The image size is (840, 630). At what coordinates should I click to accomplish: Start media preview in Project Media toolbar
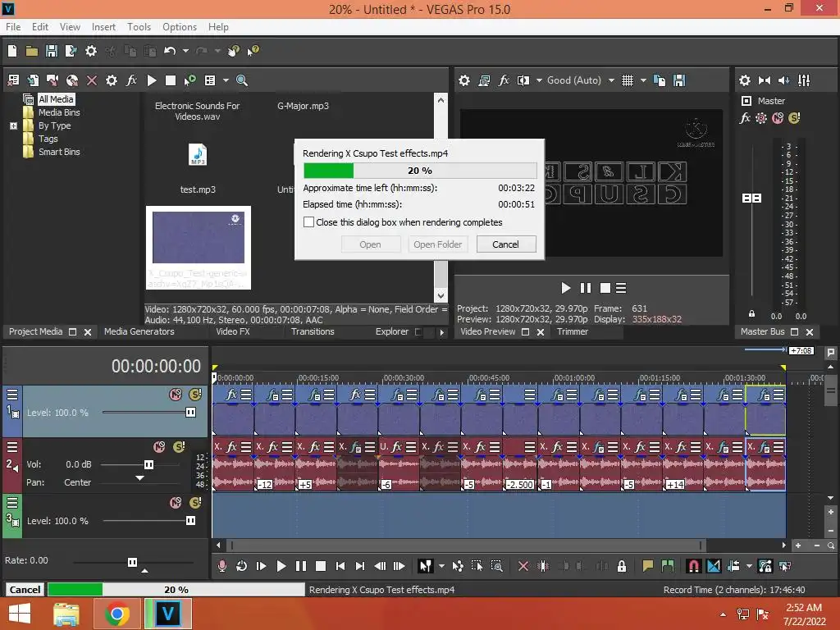(x=152, y=80)
